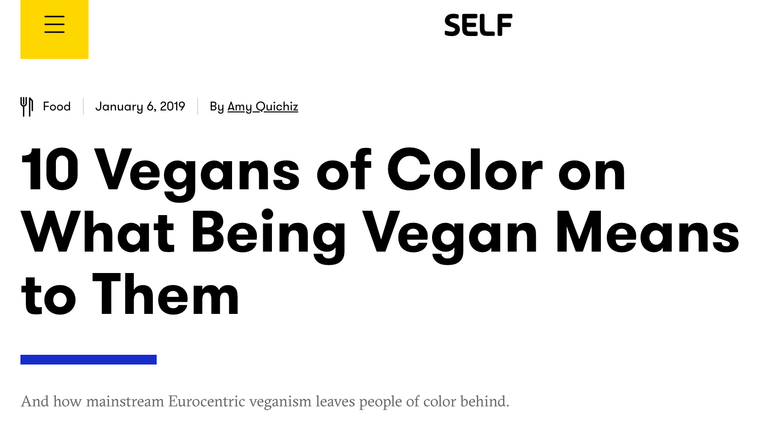This screenshot has height=438, width=759.
Task: Click the word "What" in the headline
Action: tap(98, 233)
